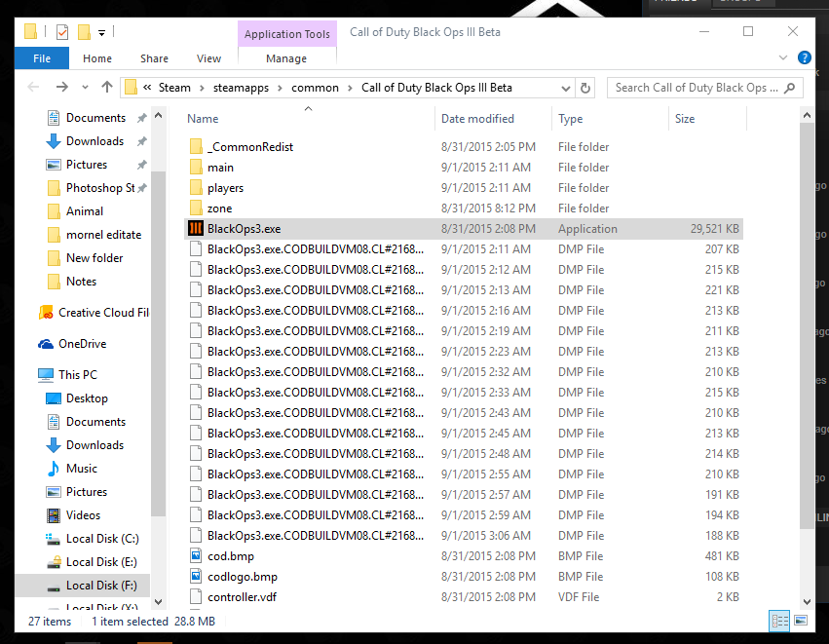Expand the Recent locations dropdown arrow
This screenshot has width=829, height=644.
point(85,88)
